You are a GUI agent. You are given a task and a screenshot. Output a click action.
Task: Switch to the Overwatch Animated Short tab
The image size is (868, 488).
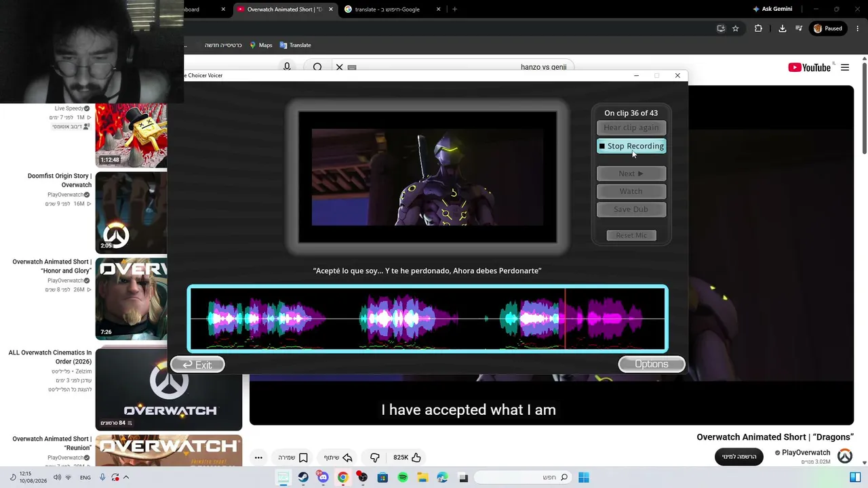click(x=285, y=9)
